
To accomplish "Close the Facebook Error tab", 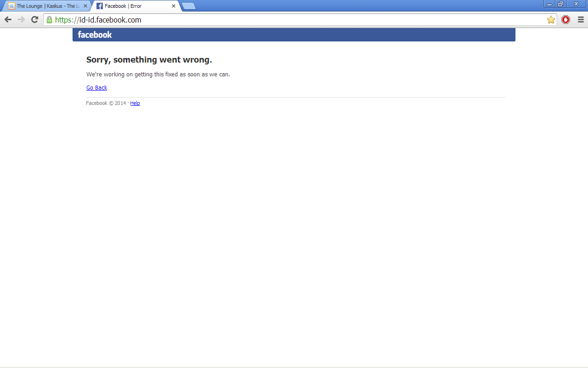I will coord(174,6).
